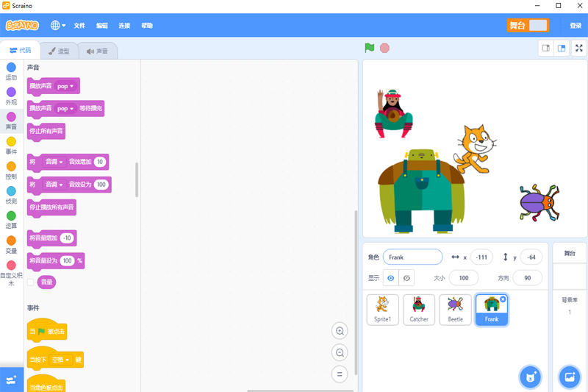Select the 运动 block category
The height and width of the screenshot is (392, 588).
point(11,71)
